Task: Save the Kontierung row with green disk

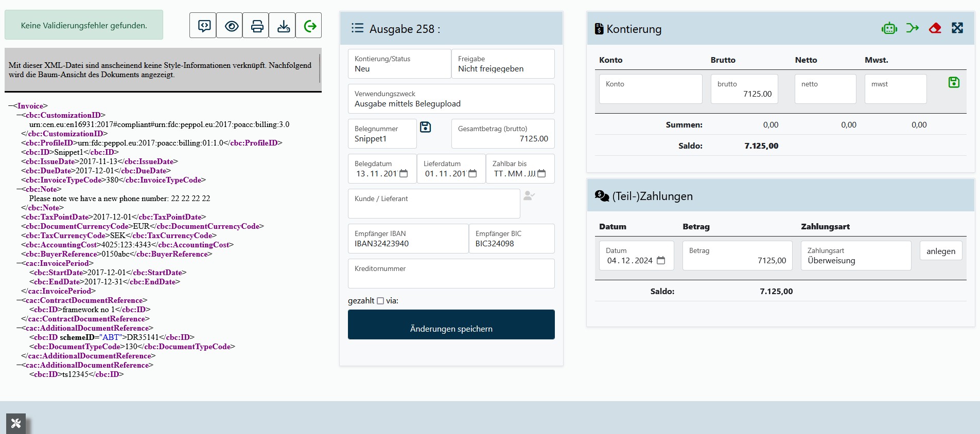Action: point(953,82)
